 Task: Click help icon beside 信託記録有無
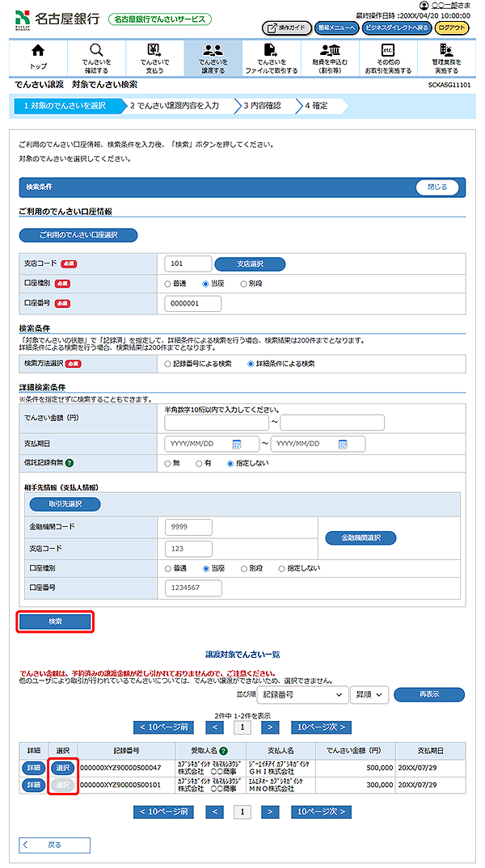[x=70, y=463]
